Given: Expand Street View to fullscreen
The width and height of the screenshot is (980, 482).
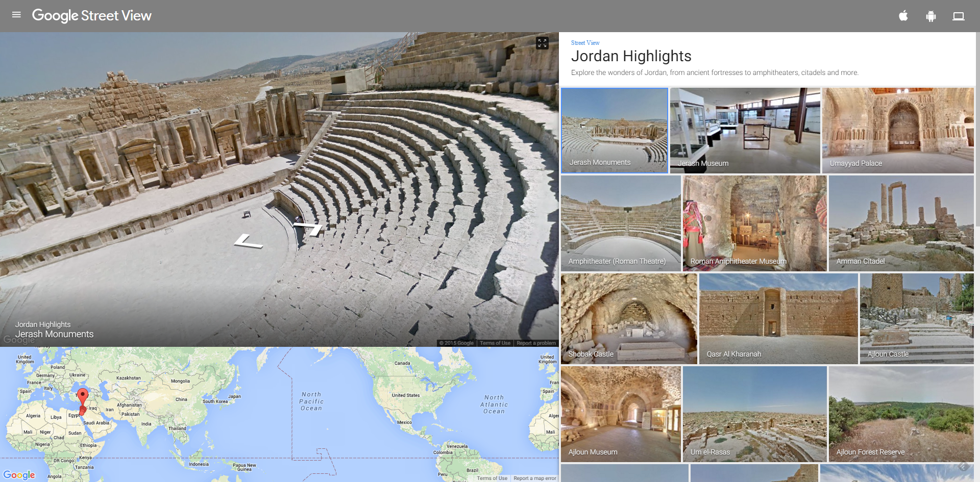Looking at the screenshot, I should pos(542,43).
